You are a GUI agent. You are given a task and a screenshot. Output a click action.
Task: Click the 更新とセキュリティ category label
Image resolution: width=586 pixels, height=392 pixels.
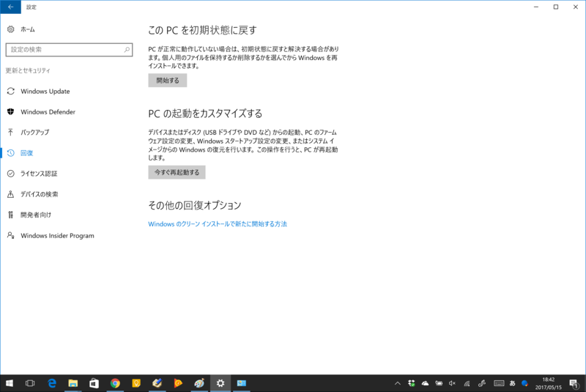[x=28, y=70]
